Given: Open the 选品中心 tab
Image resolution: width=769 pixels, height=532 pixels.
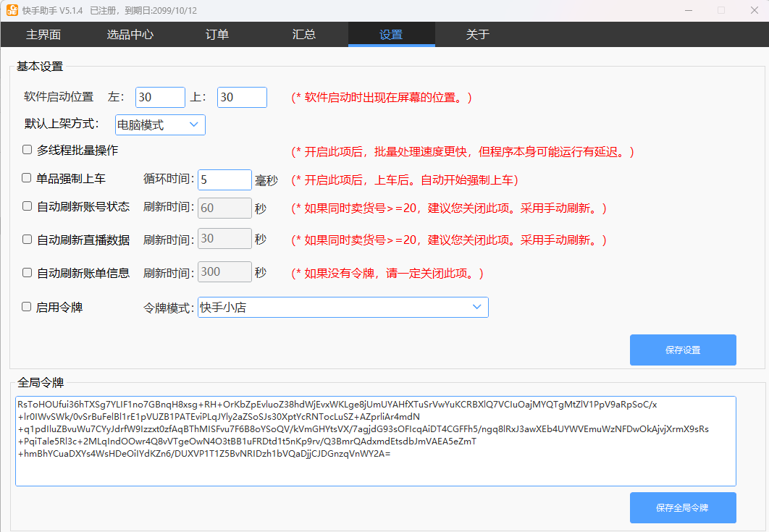Looking at the screenshot, I should point(130,34).
